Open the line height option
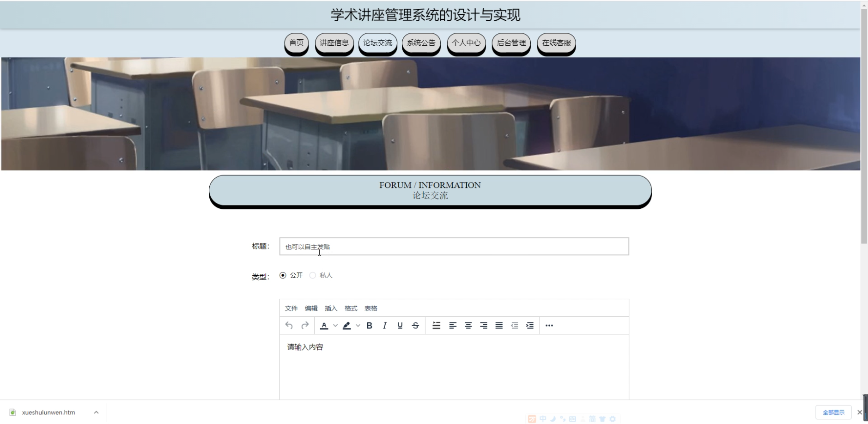 click(437, 326)
